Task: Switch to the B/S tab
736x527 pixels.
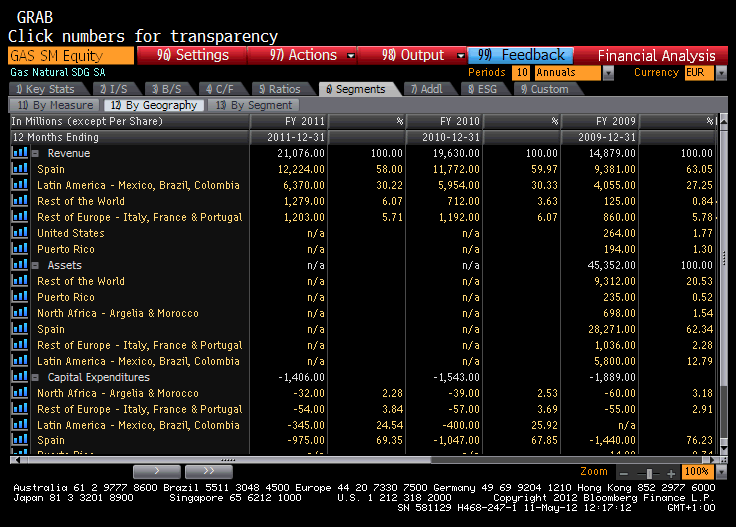Action: pyautogui.click(x=168, y=89)
